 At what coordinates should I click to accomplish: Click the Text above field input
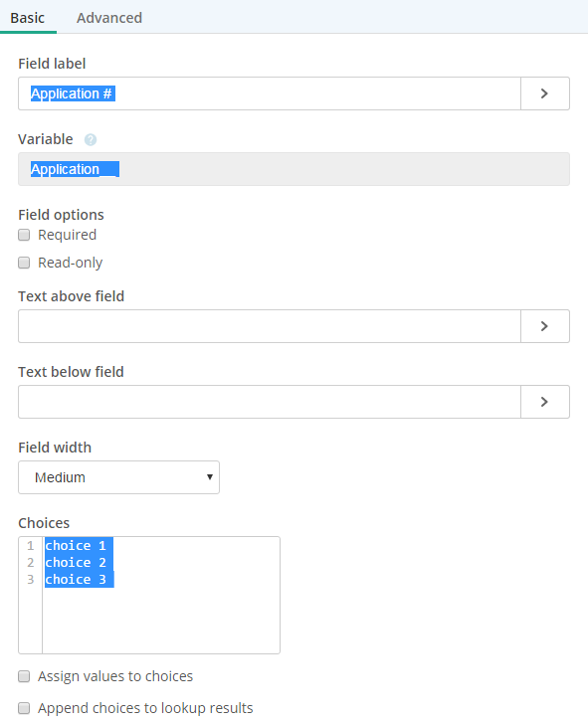click(x=270, y=326)
